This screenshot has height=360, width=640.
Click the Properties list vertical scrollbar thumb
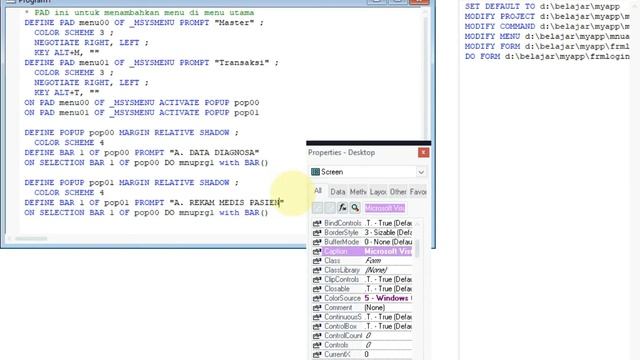[417, 248]
